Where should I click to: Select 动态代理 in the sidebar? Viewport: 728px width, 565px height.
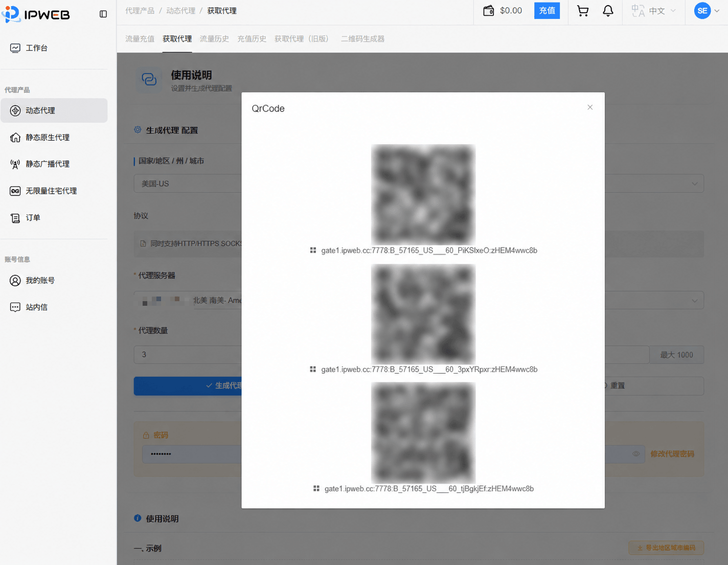click(x=54, y=110)
